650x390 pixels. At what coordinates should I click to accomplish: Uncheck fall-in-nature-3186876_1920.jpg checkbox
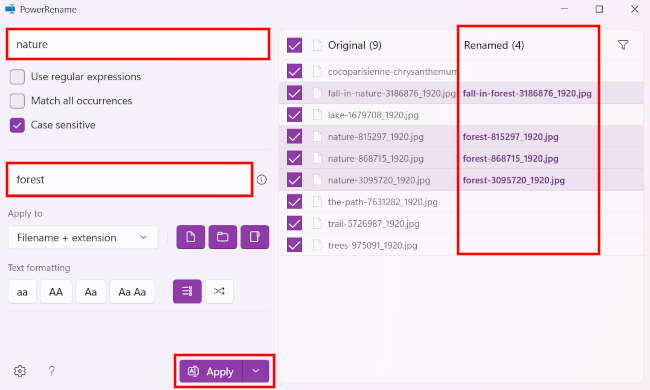294,93
